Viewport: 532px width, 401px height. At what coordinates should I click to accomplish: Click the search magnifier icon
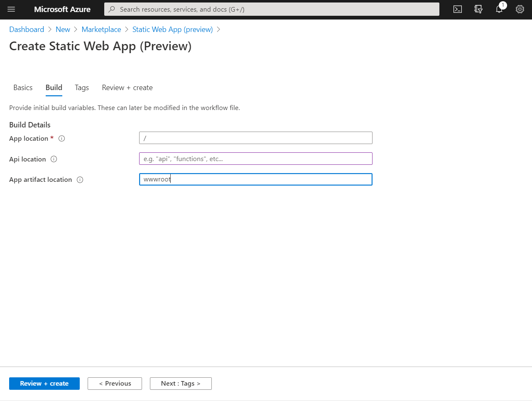click(x=112, y=9)
